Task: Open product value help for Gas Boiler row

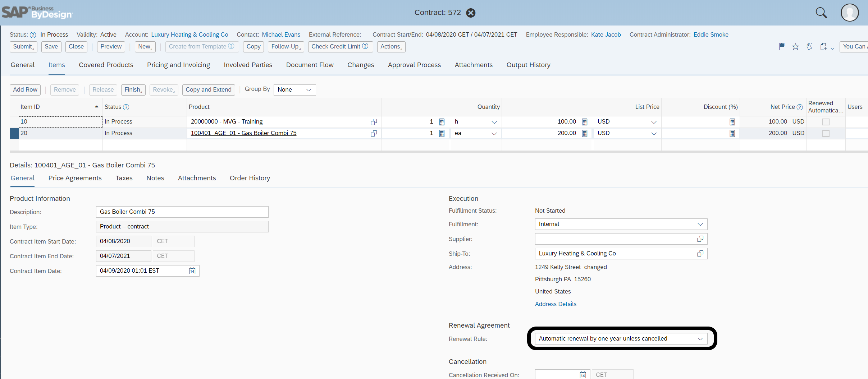Action: point(374,134)
